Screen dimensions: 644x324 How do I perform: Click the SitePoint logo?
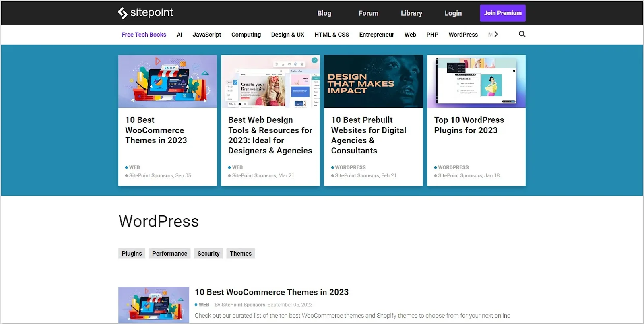tap(145, 13)
